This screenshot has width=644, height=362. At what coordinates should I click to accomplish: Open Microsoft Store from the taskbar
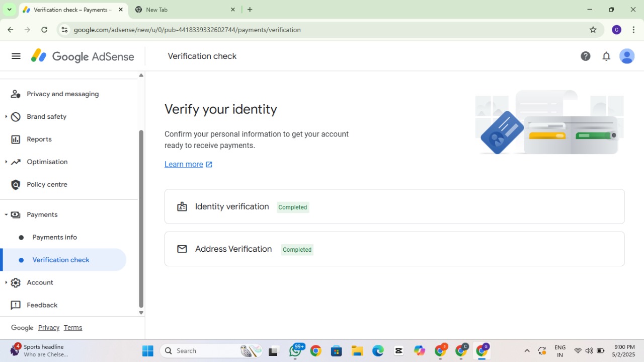337,351
